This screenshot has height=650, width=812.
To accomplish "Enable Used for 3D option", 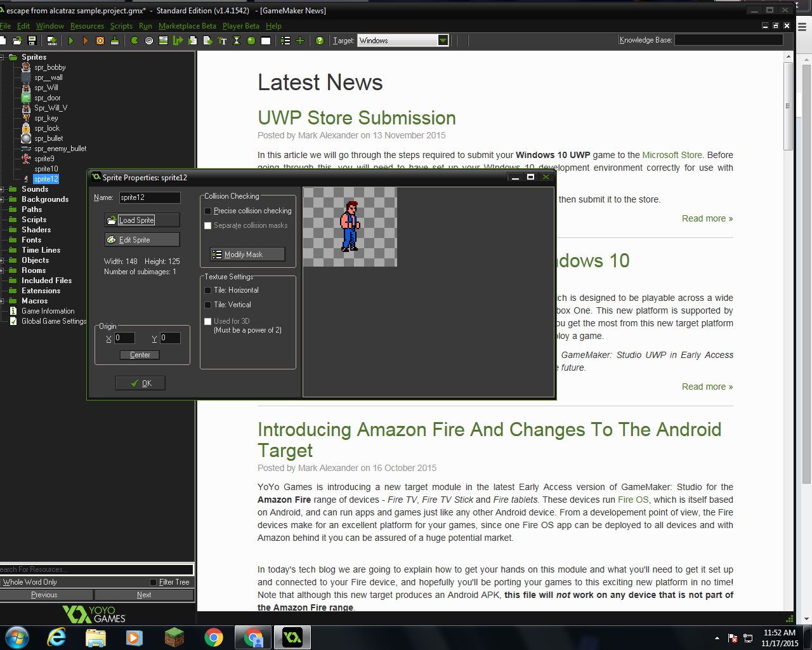I will (x=207, y=321).
